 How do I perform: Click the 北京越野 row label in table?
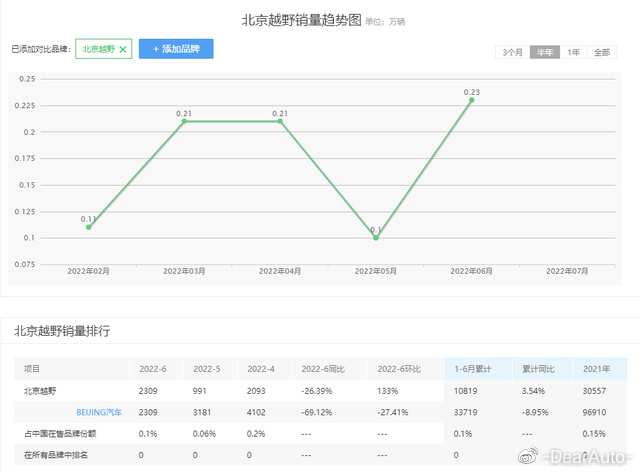coord(40,391)
